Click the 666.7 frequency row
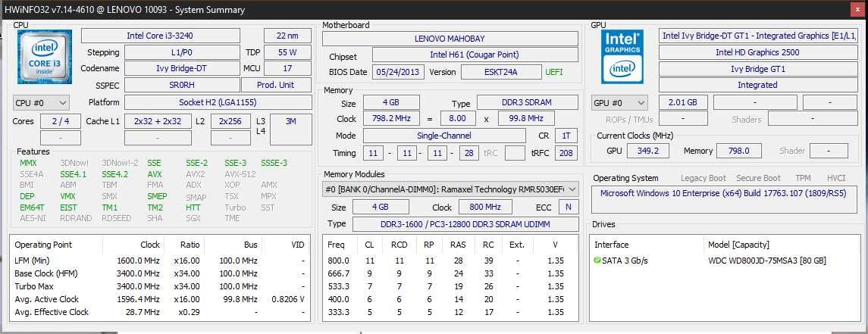 [450, 273]
